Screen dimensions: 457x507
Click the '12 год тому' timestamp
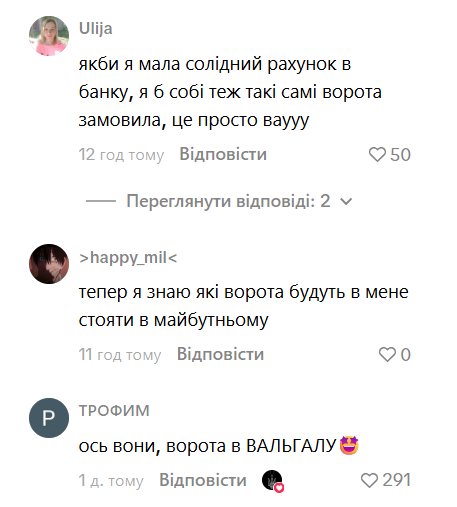tap(121, 155)
